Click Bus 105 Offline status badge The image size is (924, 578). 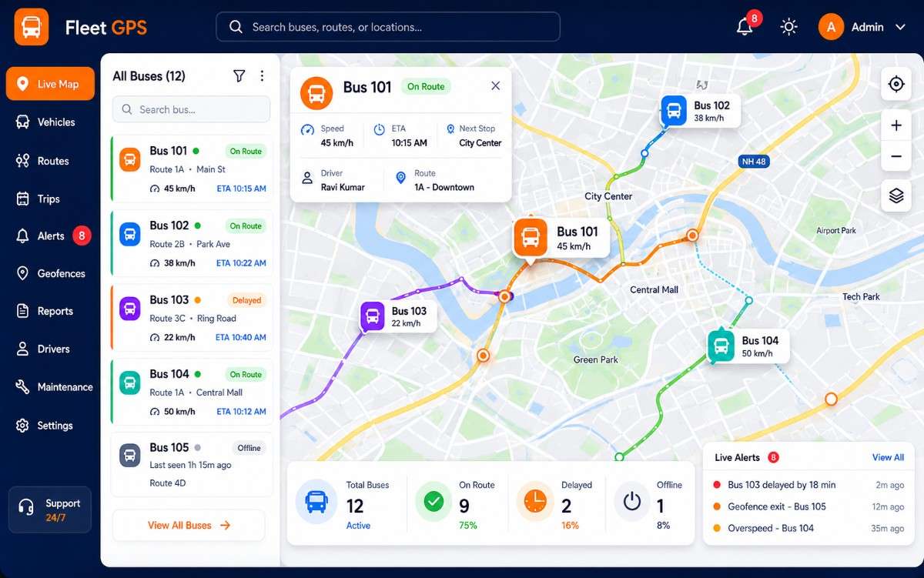(249, 448)
